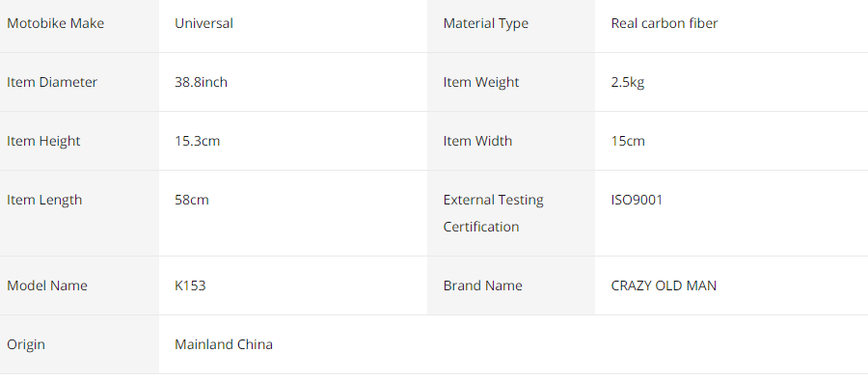Select the CRAZY OLD MAN brand value

[664, 285]
